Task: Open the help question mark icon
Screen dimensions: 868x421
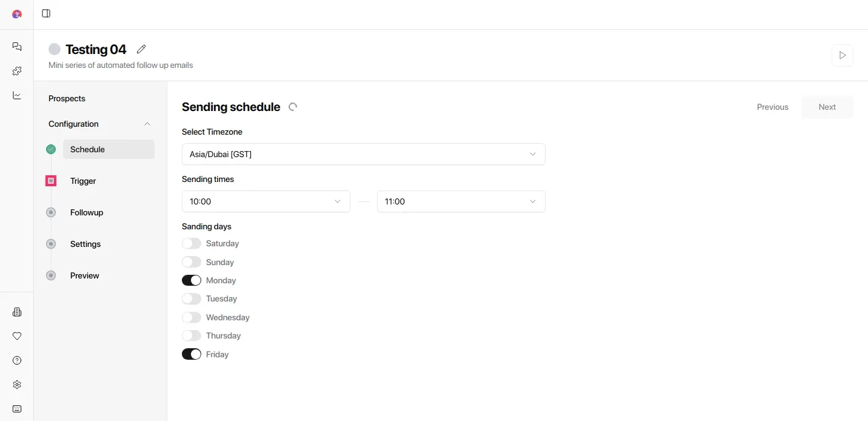Action: click(17, 360)
